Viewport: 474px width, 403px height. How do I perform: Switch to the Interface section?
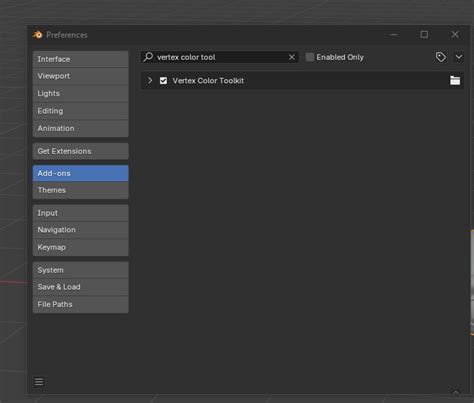81,59
